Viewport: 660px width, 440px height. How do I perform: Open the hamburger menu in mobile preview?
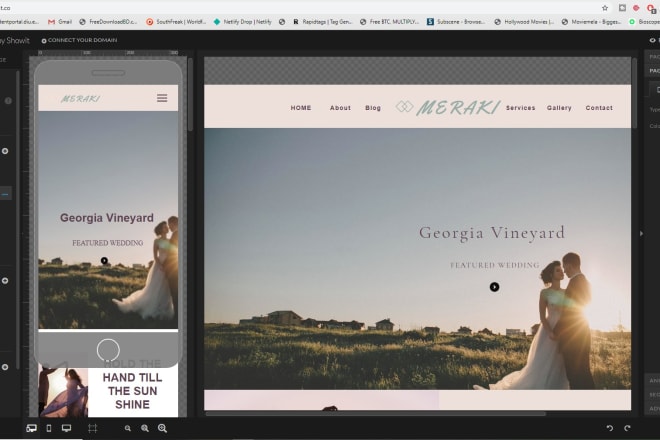pyautogui.click(x=162, y=98)
